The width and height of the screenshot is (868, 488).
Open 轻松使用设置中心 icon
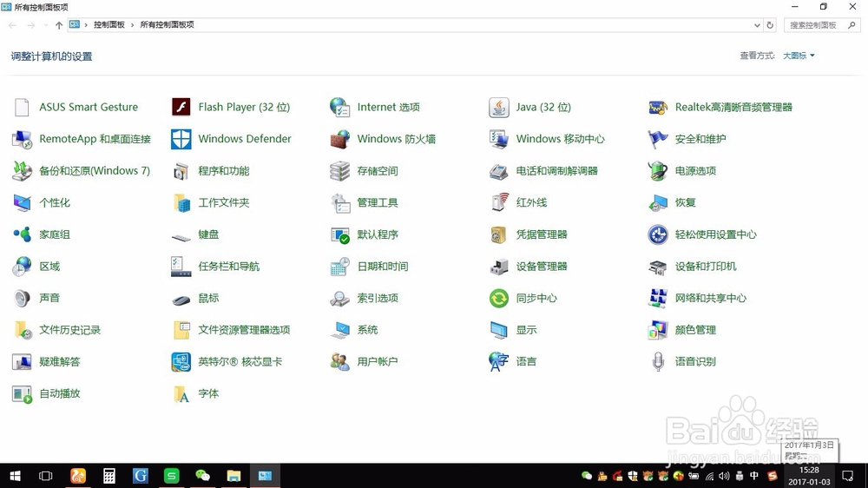click(x=658, y=234)
